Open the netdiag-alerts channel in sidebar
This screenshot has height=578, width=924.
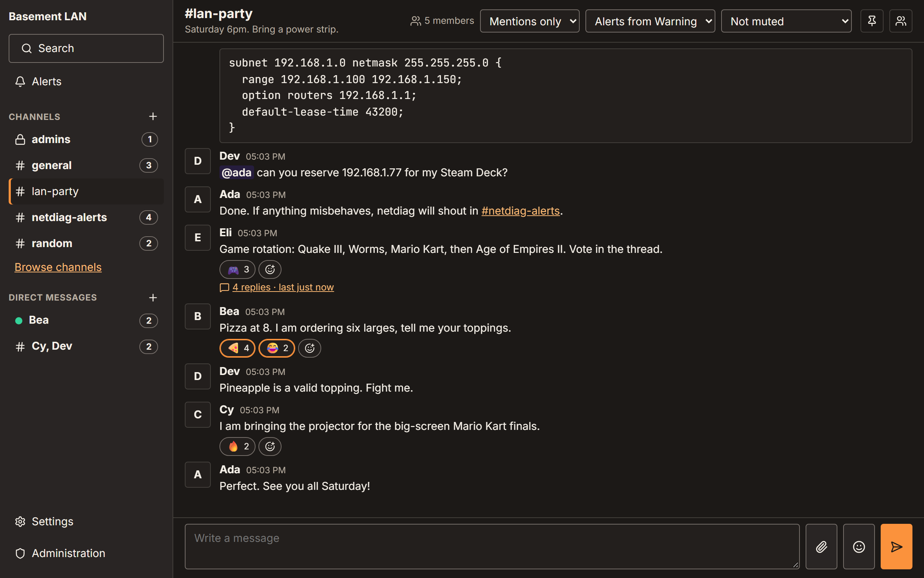click(86, 217)
